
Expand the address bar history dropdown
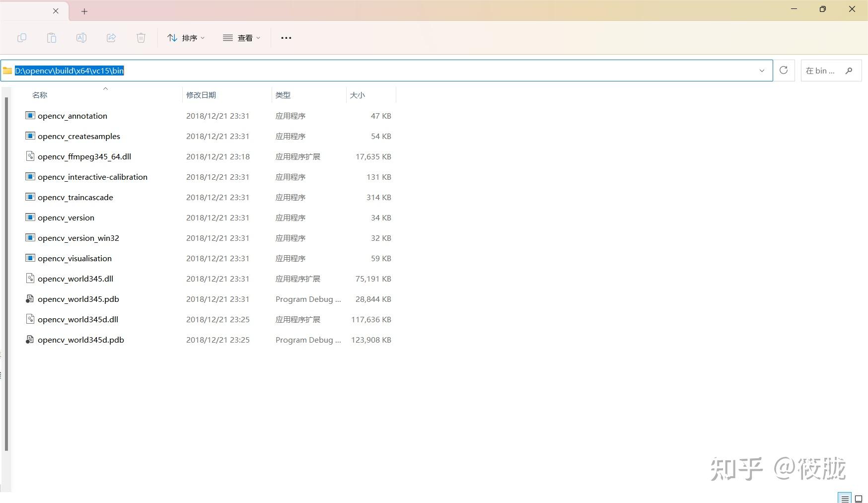[762, 71]
